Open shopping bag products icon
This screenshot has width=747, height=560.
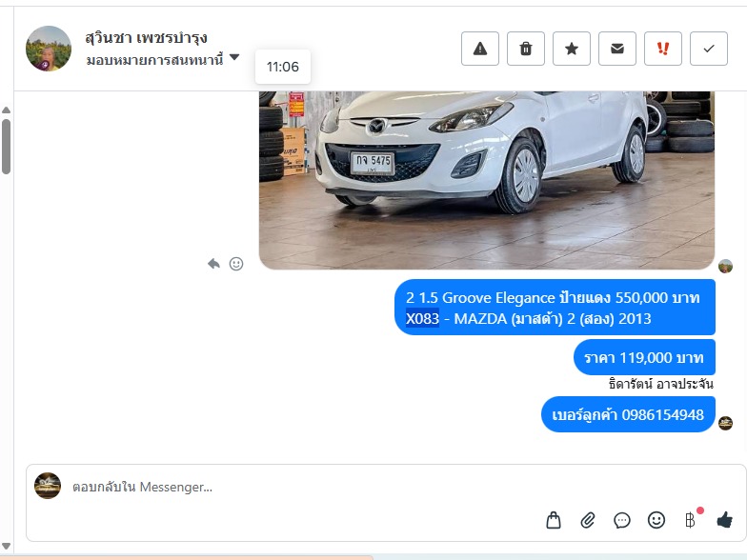[x=553, y=520]
